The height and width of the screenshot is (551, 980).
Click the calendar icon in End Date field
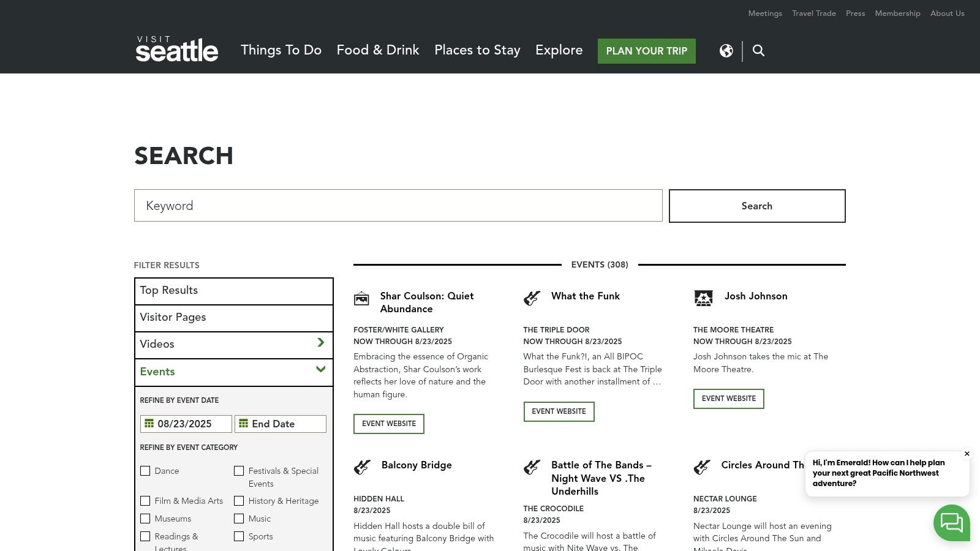tap(243, 424)
